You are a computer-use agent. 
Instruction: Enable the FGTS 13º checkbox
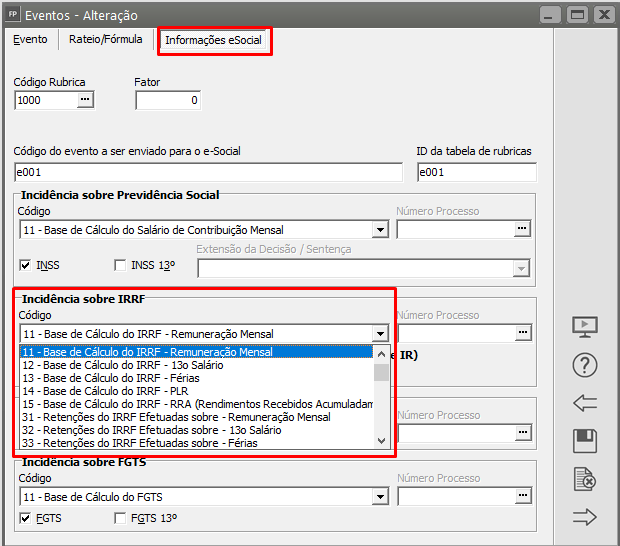[120, 518]
